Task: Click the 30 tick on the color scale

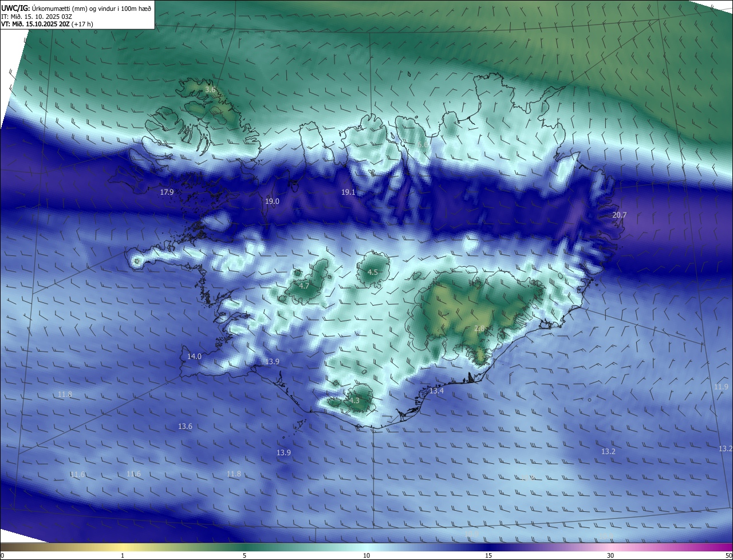Action: 610,556
